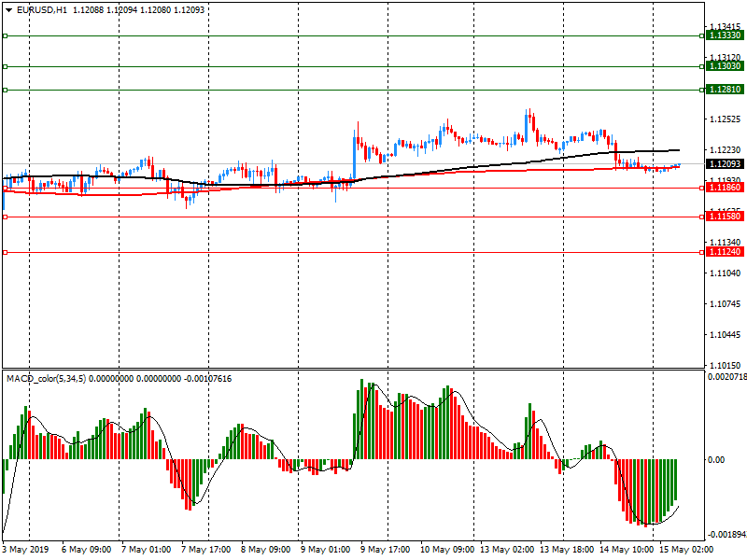Click the triangle arrow beside EURUSD,H1 title
The width and height of the screenshot is (747, 560).
click(x=8, y=9)
